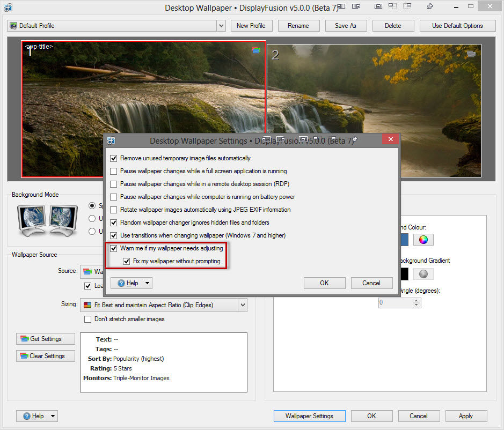Image resolution: width=504 pixels, height=430 pixels.
Task: Enable Don't stretch smaller images
Action: coord(88,320)
